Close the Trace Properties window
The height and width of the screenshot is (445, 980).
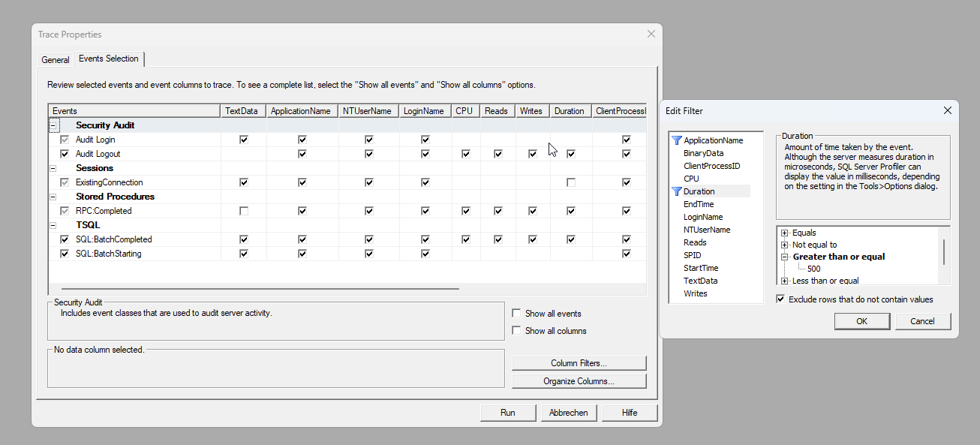coord(651,34)
